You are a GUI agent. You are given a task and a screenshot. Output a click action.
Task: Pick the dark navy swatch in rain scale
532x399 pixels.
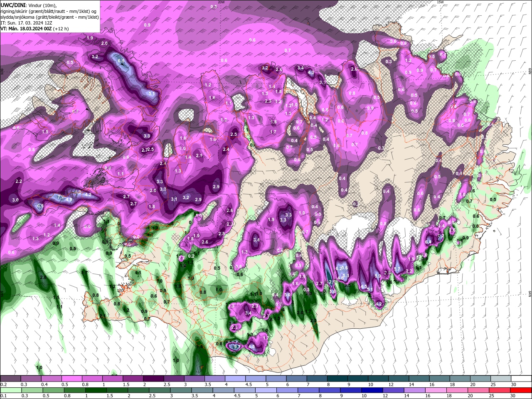click(372, 390)
